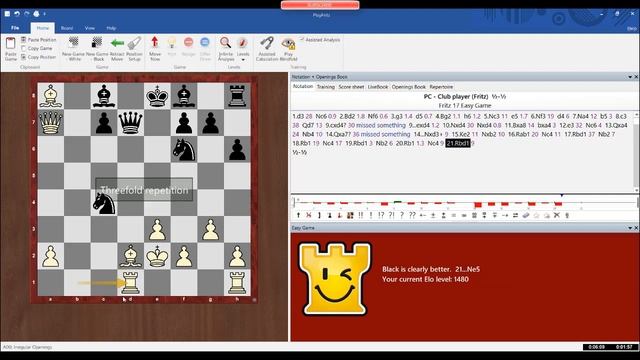Select the Repertoire tab
This screenshot has width=640, height=360.
(x=441, y=87)
